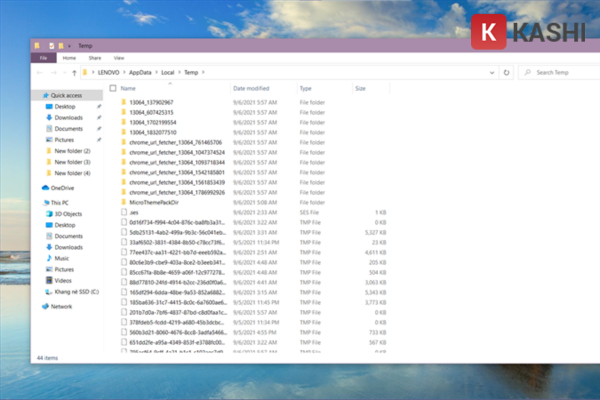Select TMP file starting with 0d16f734

[x=177, y=222]
